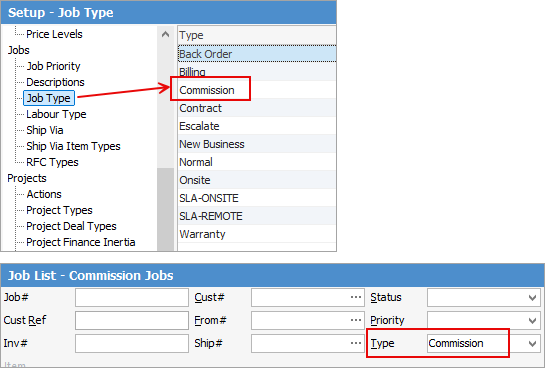545x368 pixels.
Task: Open the Cust# lookup ellipsis
Action: click(x=356, y=297)
